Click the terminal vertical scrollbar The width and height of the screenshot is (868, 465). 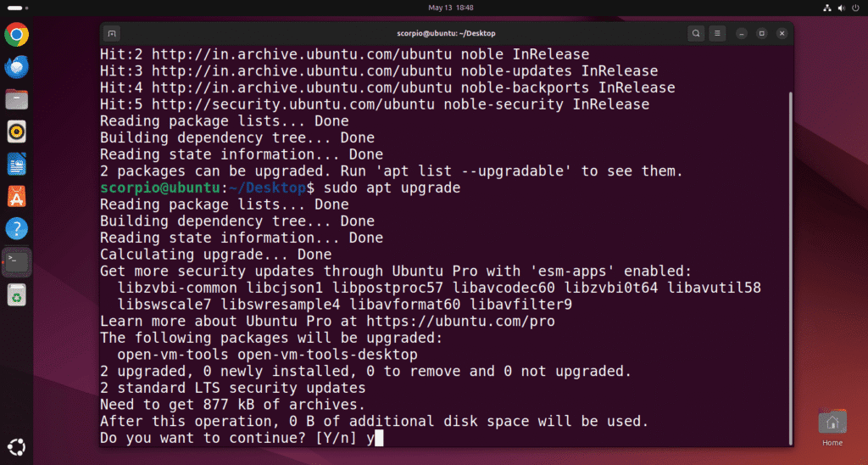tap(790, 266)
